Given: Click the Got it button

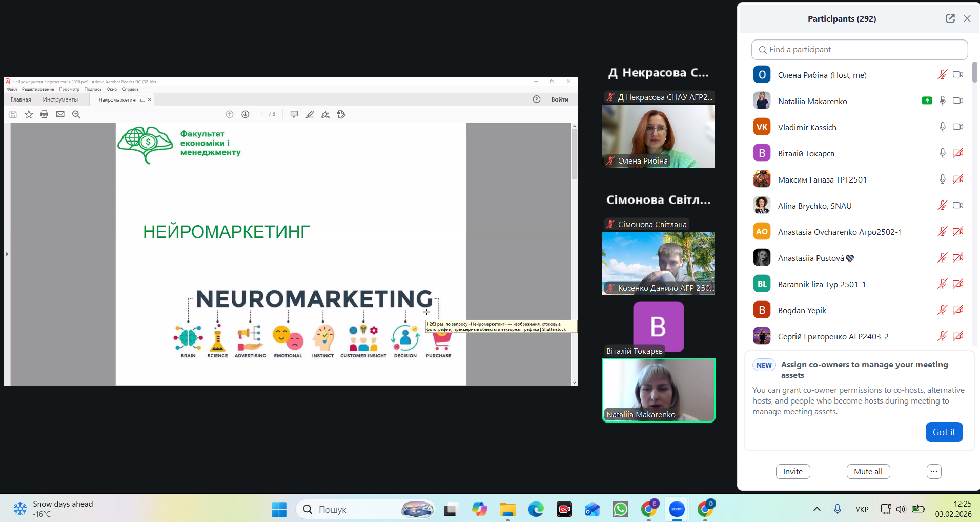Looking at the screenshot, I should pos(944,432).
